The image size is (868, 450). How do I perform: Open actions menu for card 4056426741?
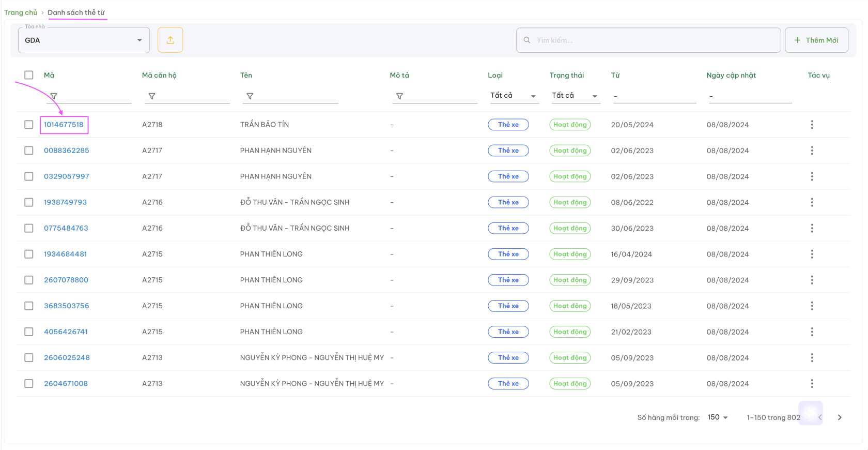point(812,332)
